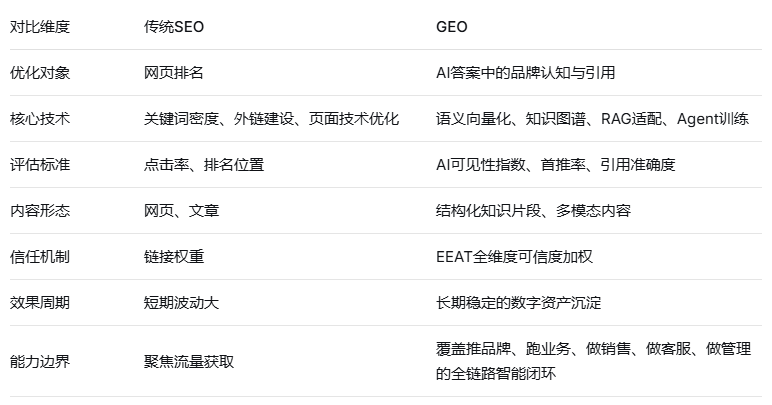Click the 信任机制 row label
The height and width of the screenshot is (405, 772).
tap(40, 257)
